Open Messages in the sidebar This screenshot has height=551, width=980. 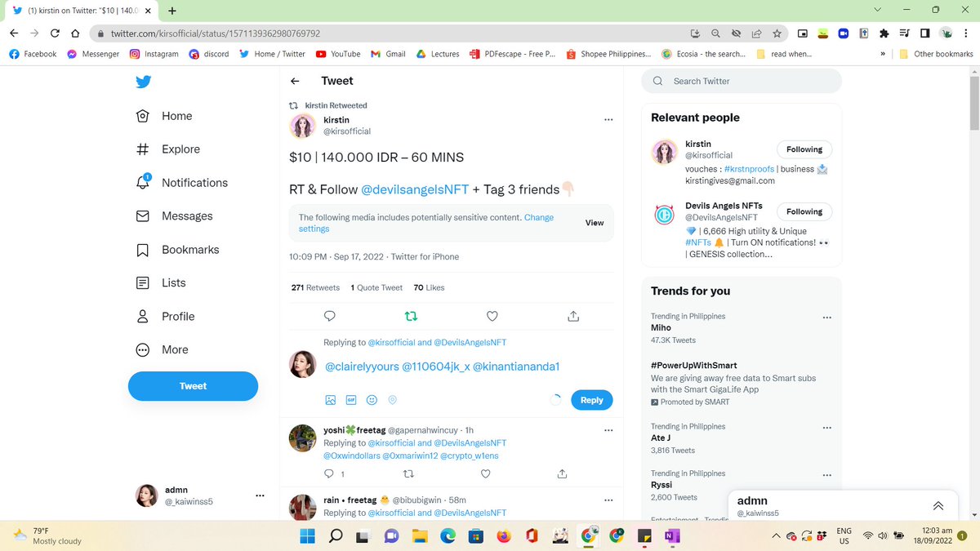(x=174, y=216)
